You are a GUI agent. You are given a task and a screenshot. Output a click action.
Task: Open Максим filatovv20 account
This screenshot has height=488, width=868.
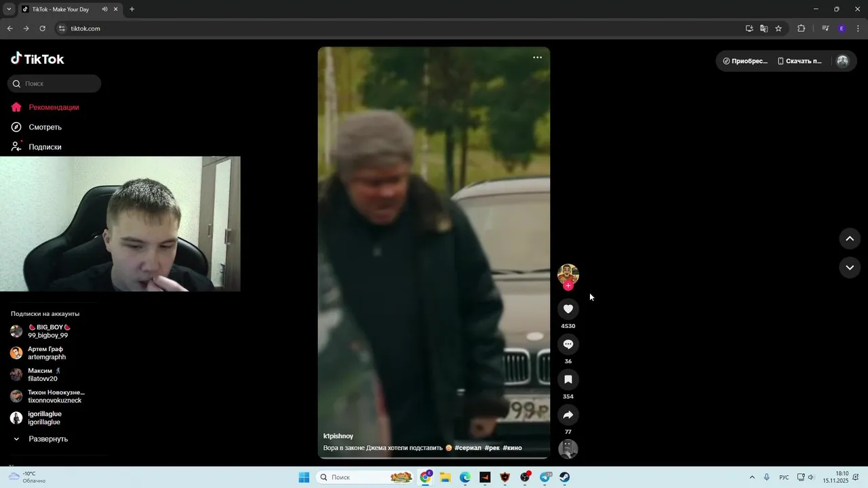click(36, 375)
